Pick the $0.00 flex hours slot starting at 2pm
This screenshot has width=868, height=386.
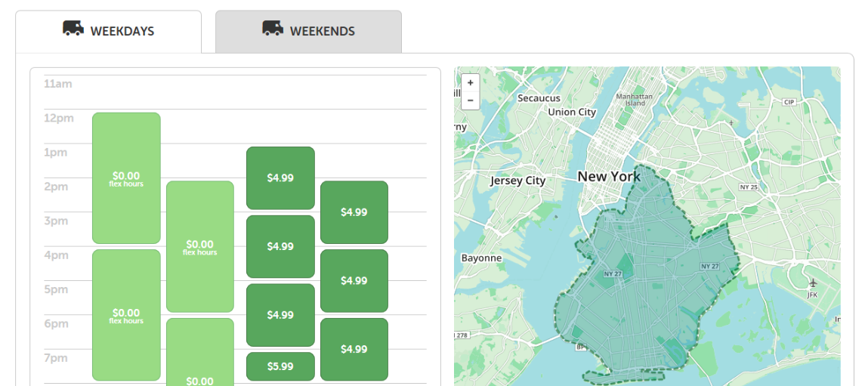[x=200, y=246]
